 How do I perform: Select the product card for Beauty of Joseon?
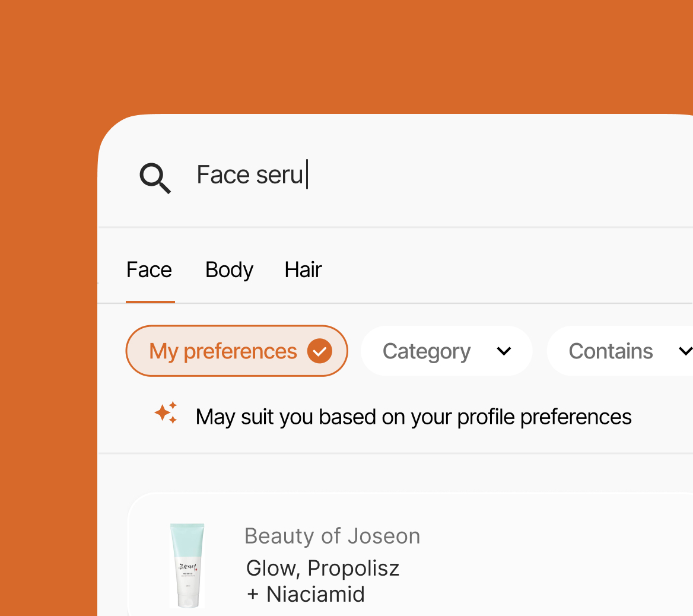(x=410, y=554)
